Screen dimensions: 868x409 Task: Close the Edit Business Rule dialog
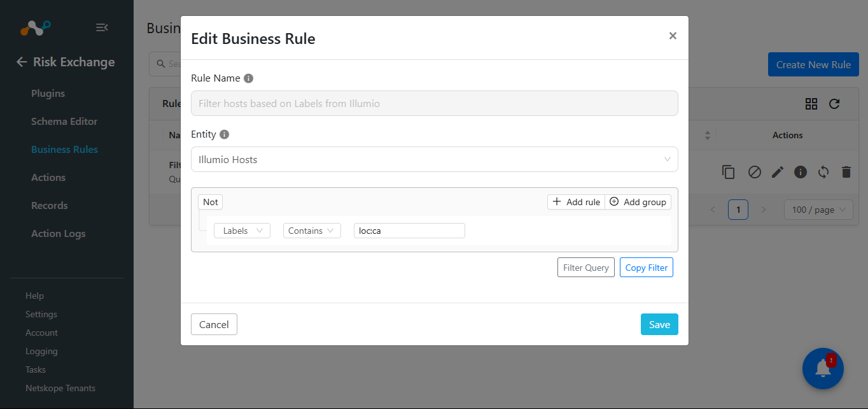[x=673, y=36]
